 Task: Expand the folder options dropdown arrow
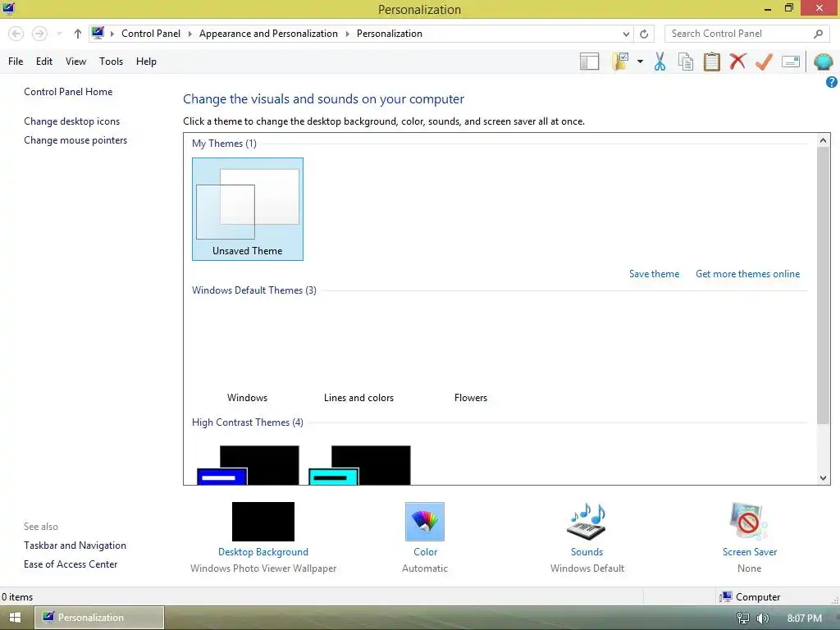point(640,62)
